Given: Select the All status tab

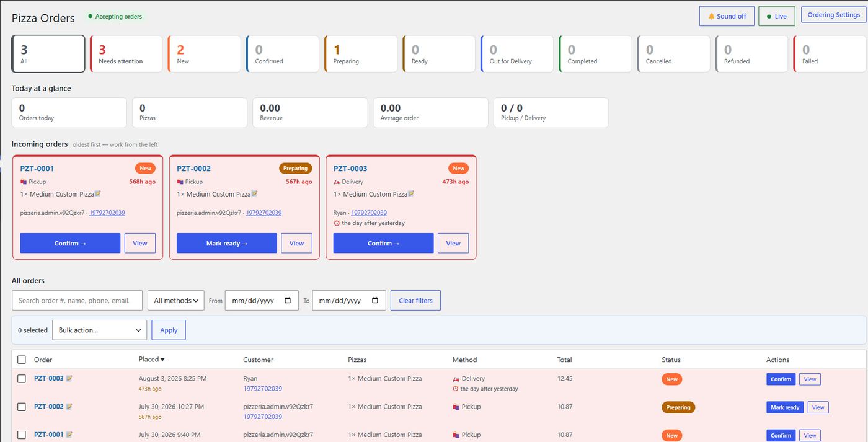Looking at the screenshot, I should coord(48,54).
